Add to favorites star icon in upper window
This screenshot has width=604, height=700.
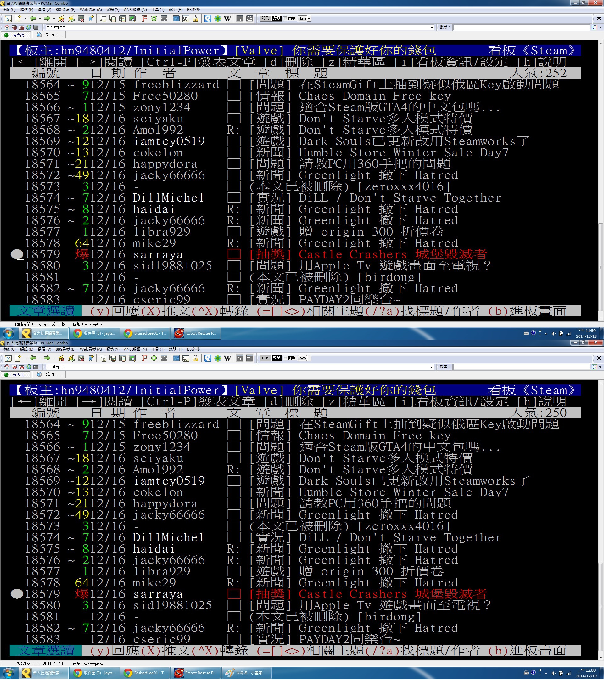point(91,19)
